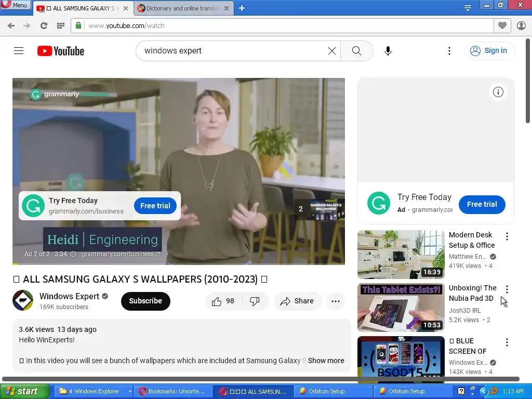Open YouTube settings three-dot menu
Screen dimensions: 532x399
tap(449, 51)
